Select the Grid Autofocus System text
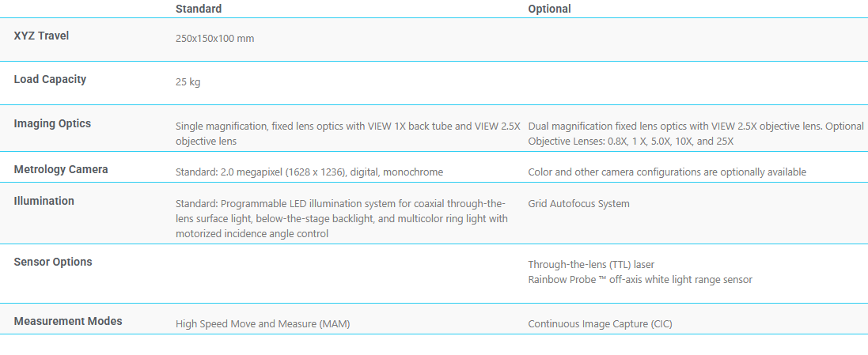 [578, 203]
